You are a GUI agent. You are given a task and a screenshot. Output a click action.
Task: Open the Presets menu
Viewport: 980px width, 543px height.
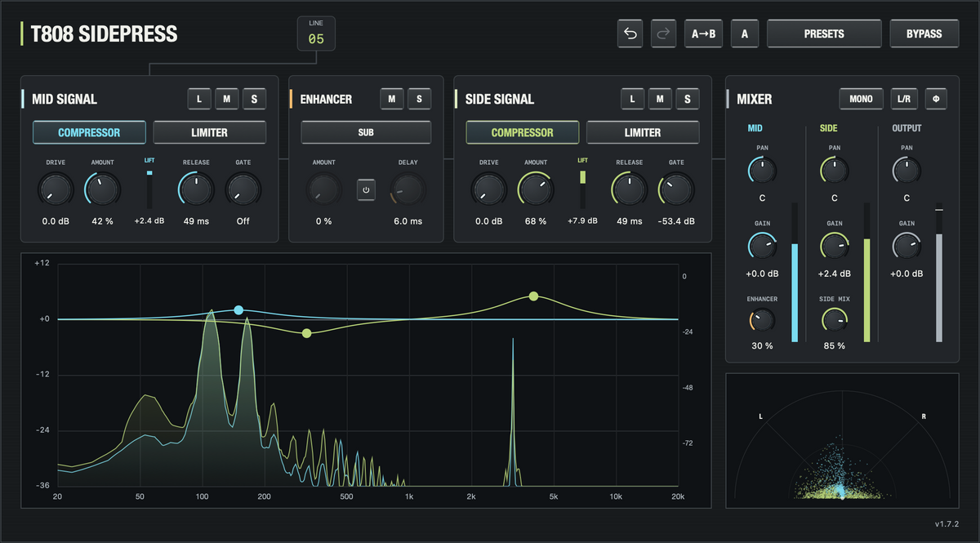tap(824, 33)
